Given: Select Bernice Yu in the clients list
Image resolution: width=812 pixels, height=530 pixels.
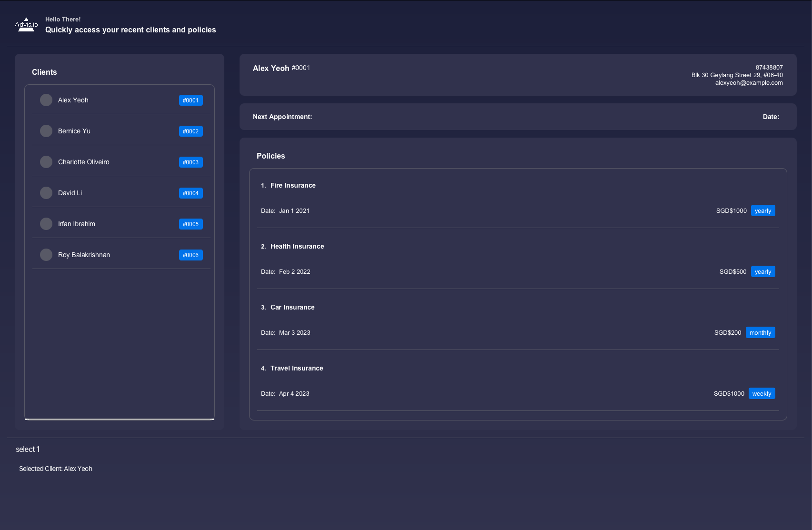Looking at the screenshot, I should (x=121, y=131).
